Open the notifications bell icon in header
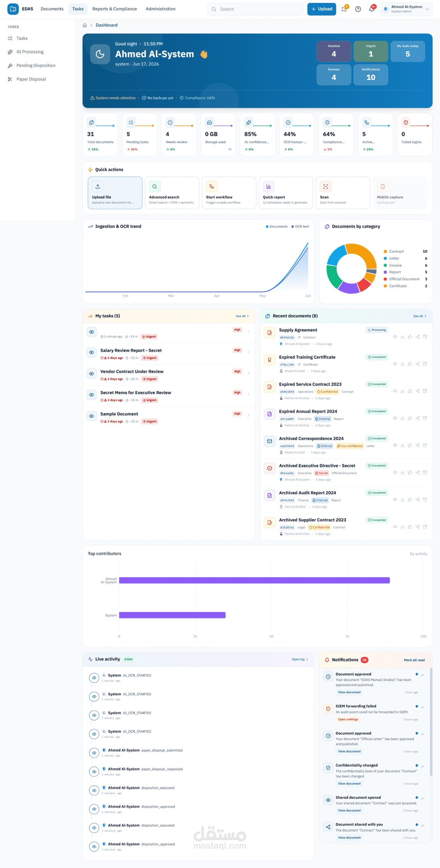Image resolution: width=440 pixels, height=868 pixels. (x=372, y=9)
